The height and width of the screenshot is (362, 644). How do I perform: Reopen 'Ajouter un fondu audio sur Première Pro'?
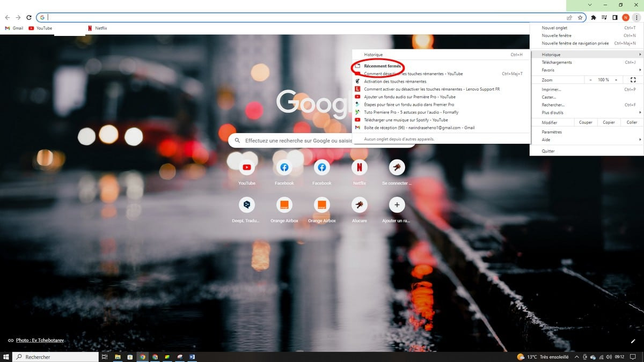(441, 97)
